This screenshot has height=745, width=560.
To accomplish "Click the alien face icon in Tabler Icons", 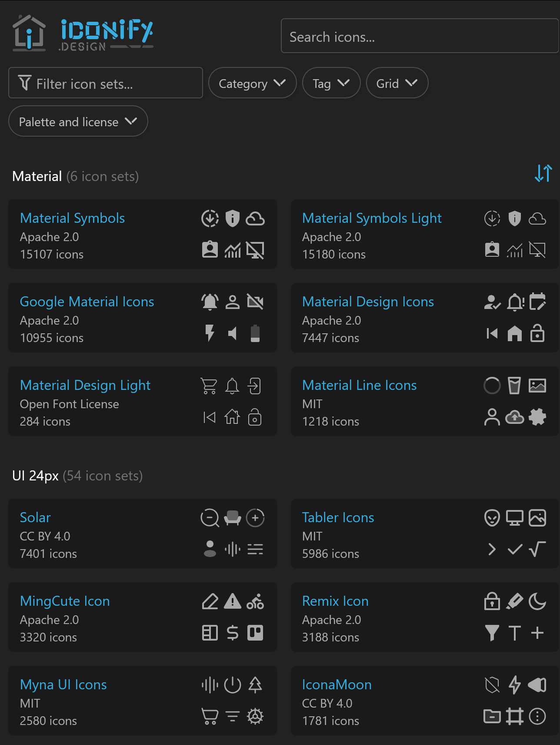I will [492, 518].
